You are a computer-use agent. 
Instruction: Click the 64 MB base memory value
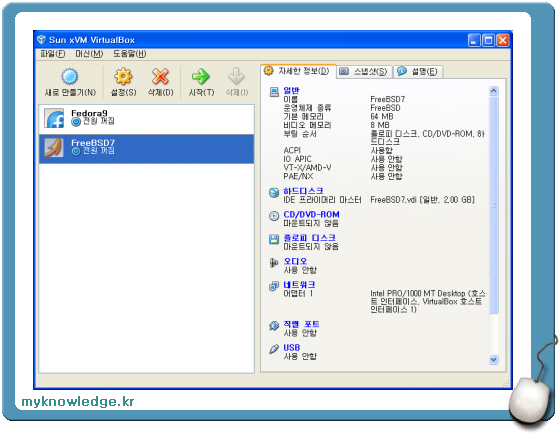[382, 116]
